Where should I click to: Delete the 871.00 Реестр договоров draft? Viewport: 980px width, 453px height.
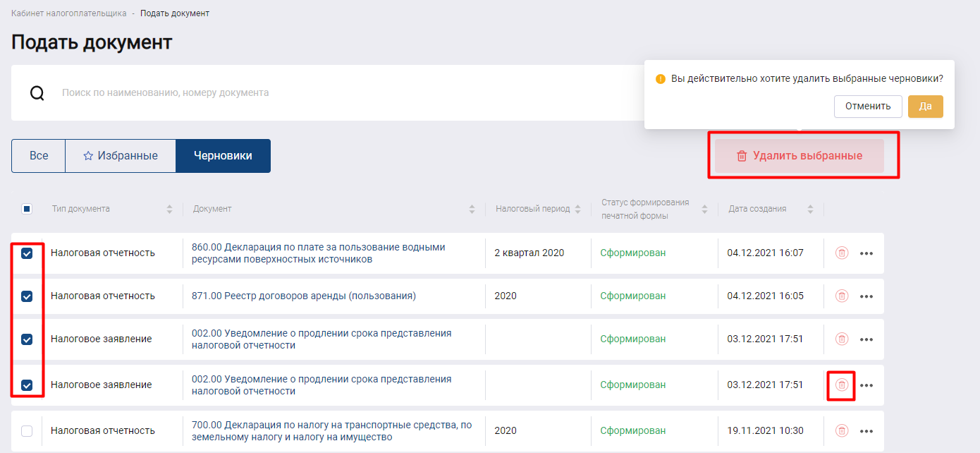[841, 296]
